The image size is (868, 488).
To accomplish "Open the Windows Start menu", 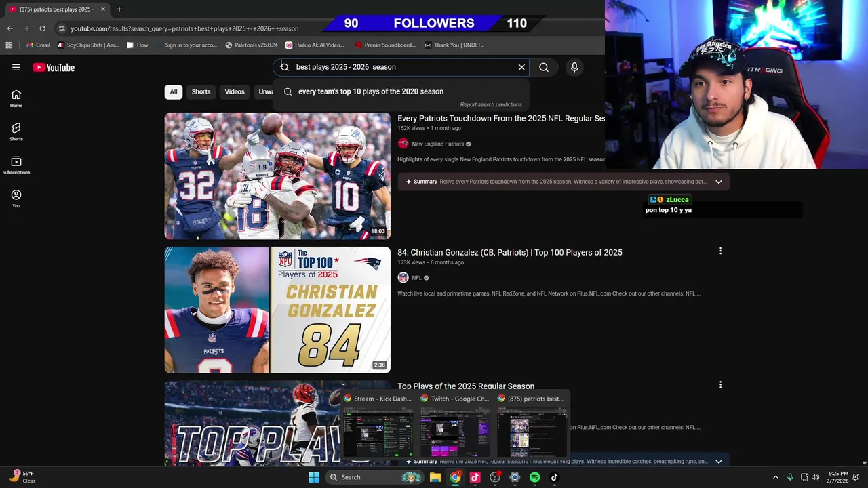I will (x=314, y=477).
